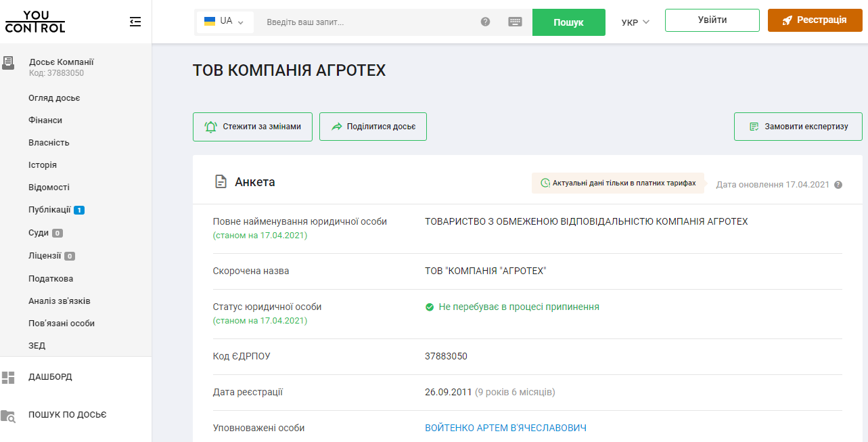Click the search help question mark icon
The width and height of the screenshot is (868, 442).
(485, 22)
